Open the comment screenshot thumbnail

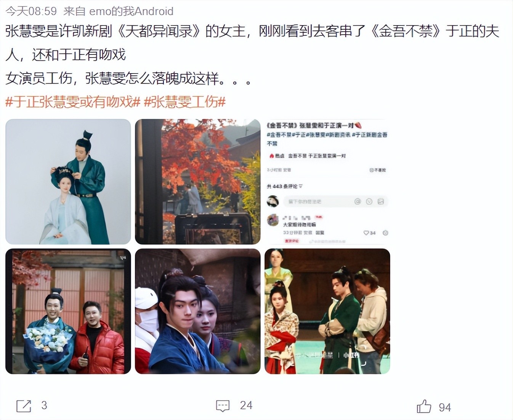coord(327,182)
